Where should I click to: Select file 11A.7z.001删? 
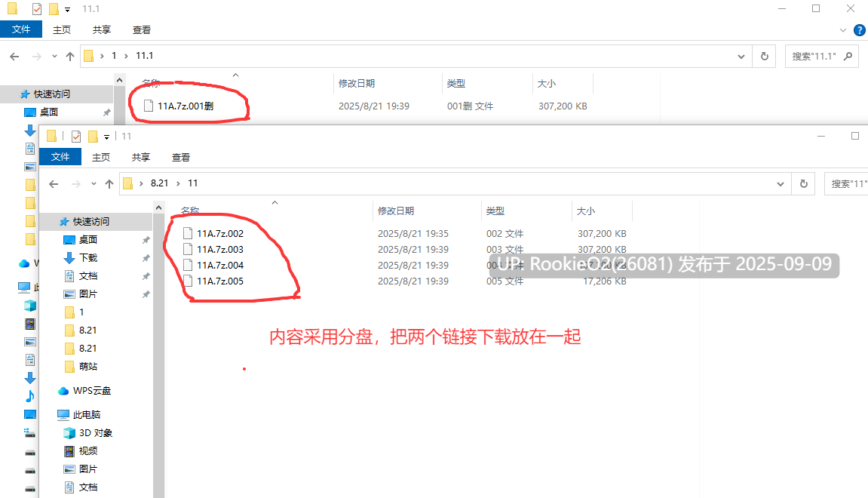tap(186, 106)
